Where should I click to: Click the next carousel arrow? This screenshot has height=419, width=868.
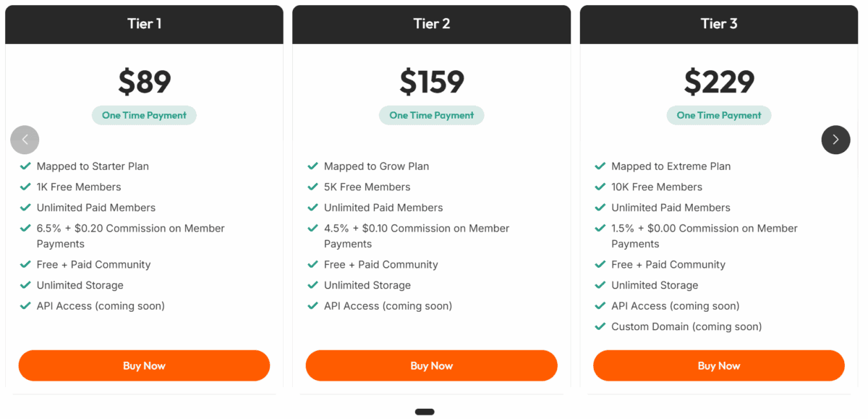click(x=835, y=140)
